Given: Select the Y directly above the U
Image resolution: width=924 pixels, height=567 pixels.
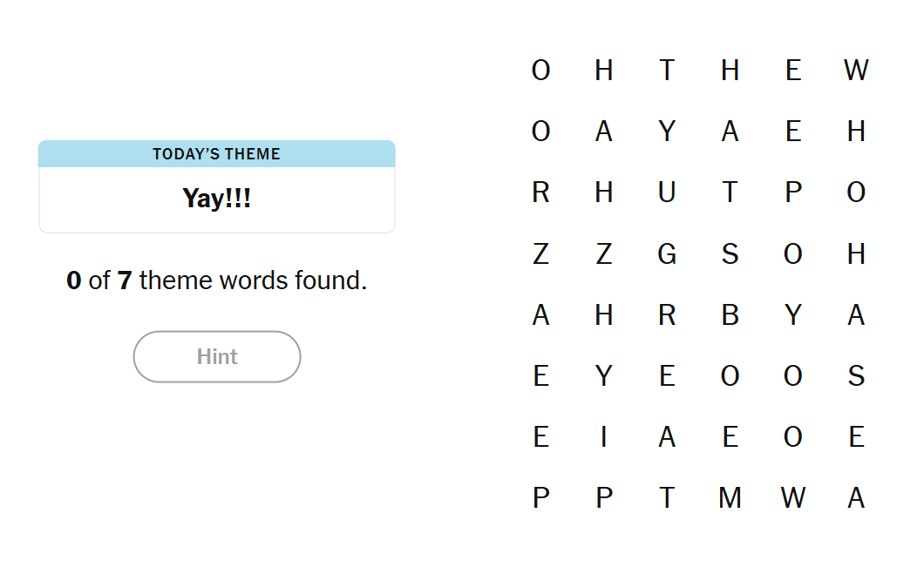Looking at the screenshot, I should coord(667,132).
